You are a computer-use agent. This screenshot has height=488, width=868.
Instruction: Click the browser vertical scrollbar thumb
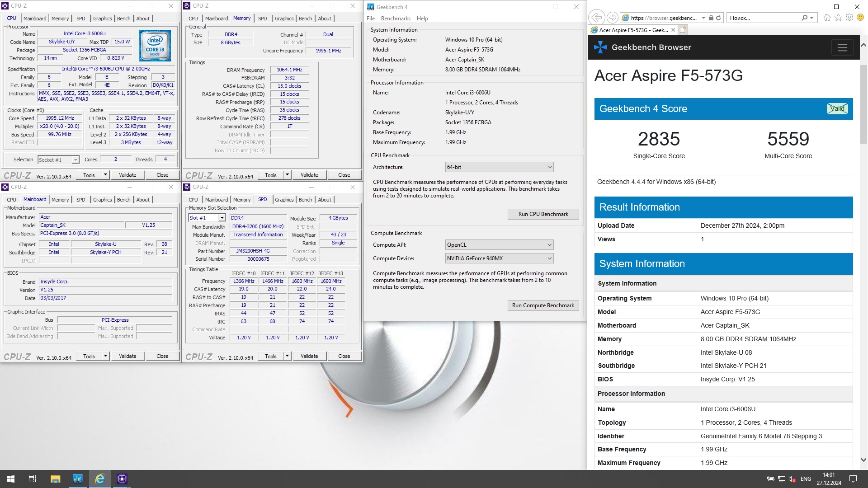[863, 104]
